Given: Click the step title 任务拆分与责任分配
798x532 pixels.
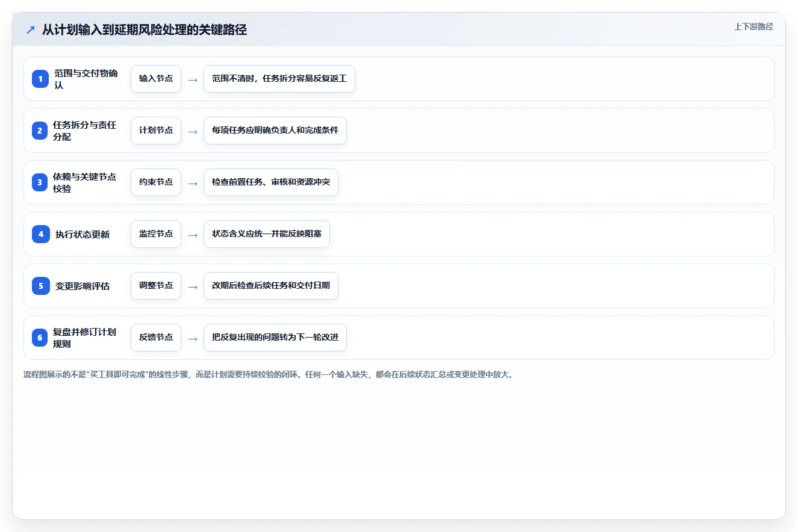Looking at the screenshot, I should click(x=85, y=131).
